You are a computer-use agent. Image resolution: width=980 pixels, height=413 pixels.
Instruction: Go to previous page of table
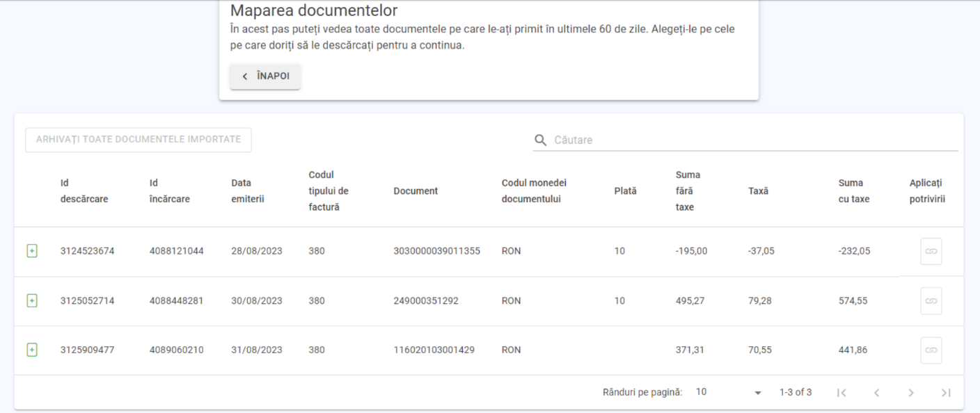(876, 393)
